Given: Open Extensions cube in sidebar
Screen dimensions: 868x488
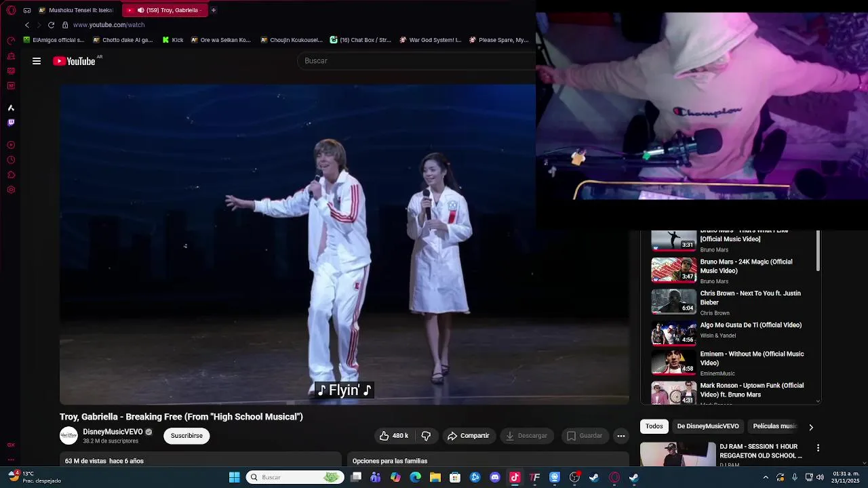Looking at the screenshot, I should 11,175.
